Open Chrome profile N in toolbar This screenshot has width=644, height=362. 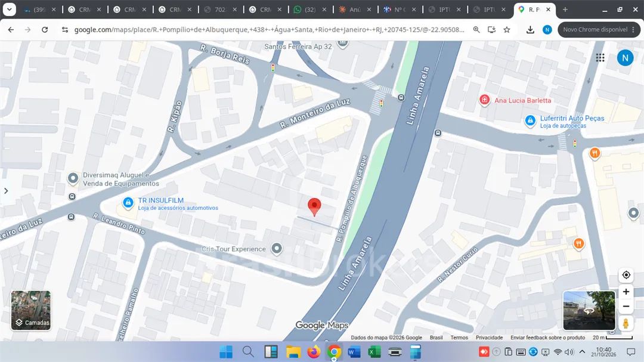coord(547,30)
